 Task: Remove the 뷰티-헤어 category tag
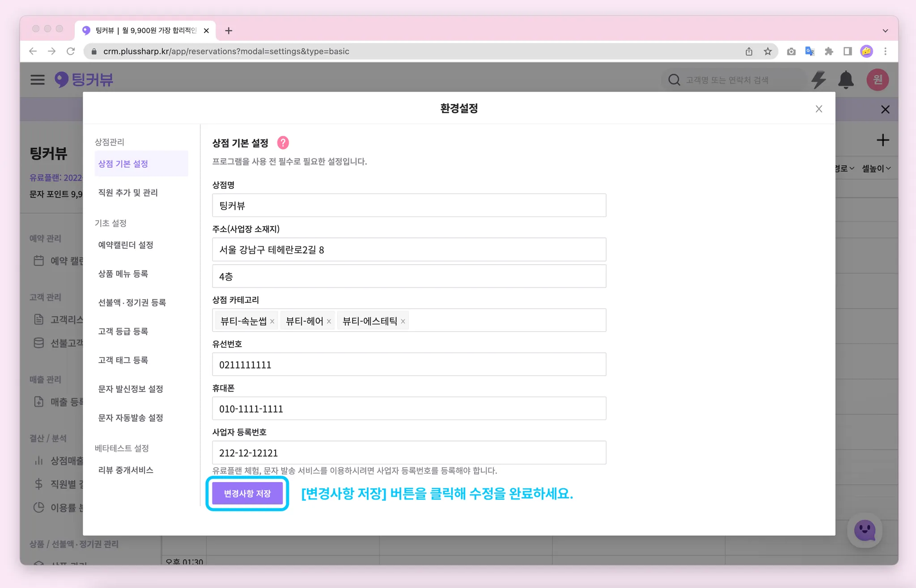pyautogui.click(x=329, y=321)
